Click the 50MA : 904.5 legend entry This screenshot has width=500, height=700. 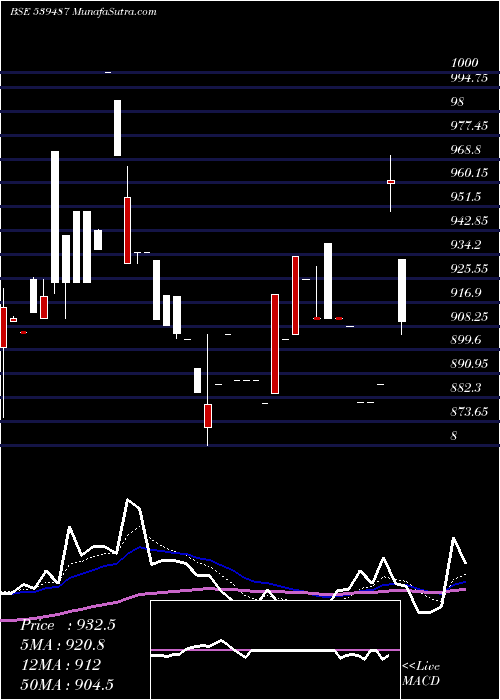coord(67,684)
